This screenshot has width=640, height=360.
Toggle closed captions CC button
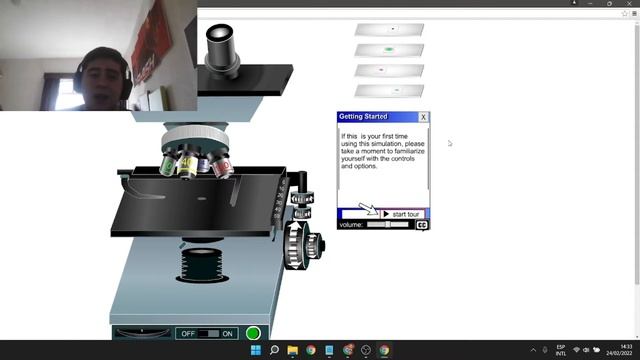[x=422, y=225]
